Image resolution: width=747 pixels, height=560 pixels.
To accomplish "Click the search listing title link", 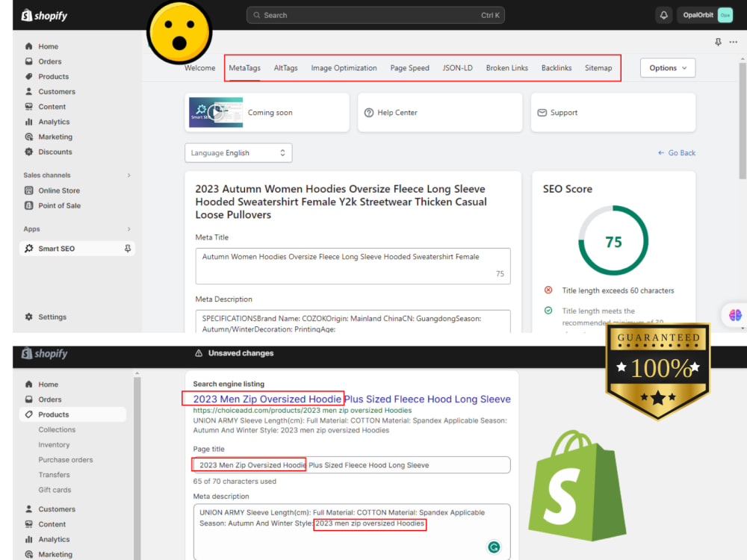I will pyautogui.click(x=352, y=399).
